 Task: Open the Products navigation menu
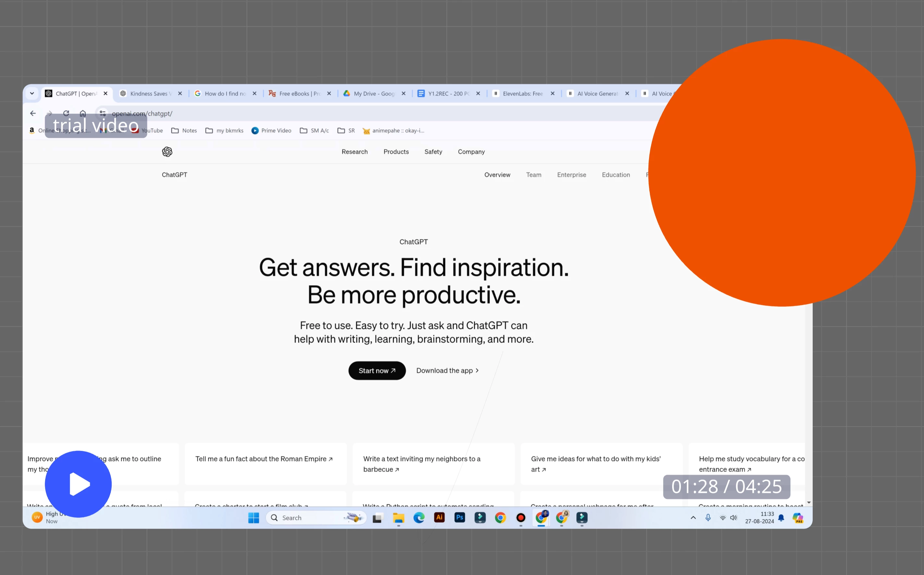tap(396, 152)
